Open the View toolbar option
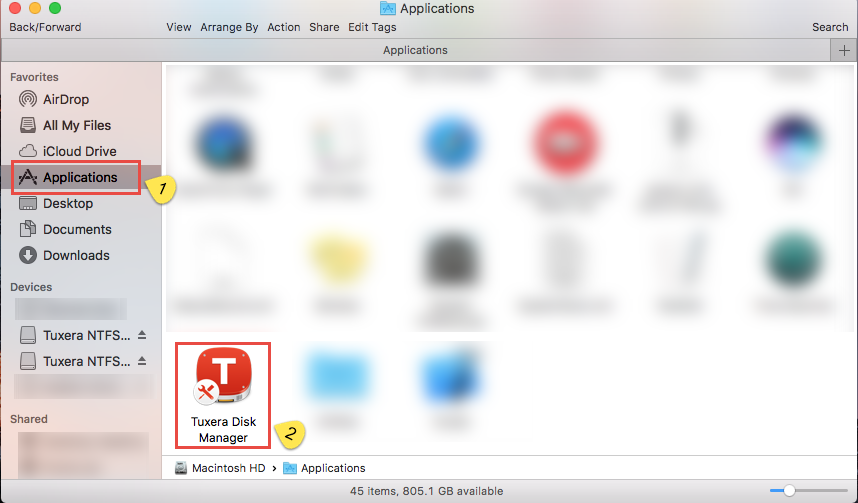Viewport: 858px width, 503px height. coord(179,27)
